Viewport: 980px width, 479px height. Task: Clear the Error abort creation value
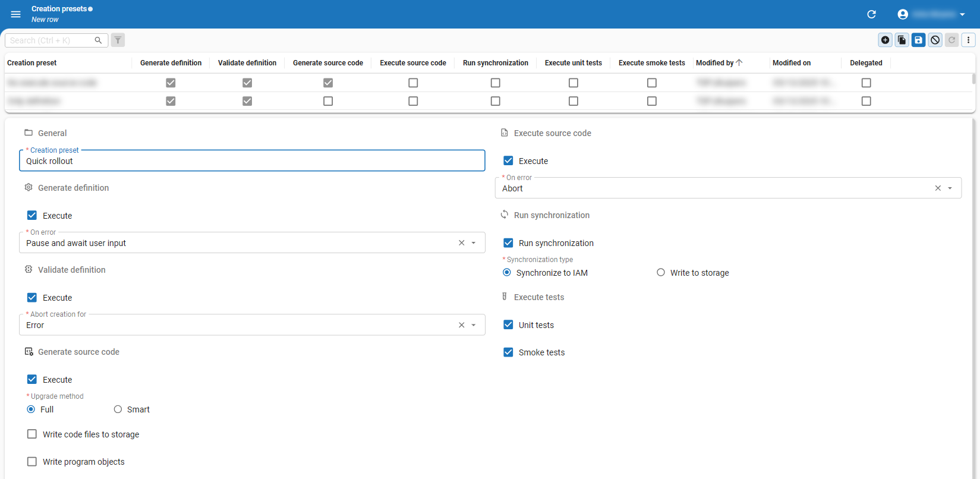[462, 324]
